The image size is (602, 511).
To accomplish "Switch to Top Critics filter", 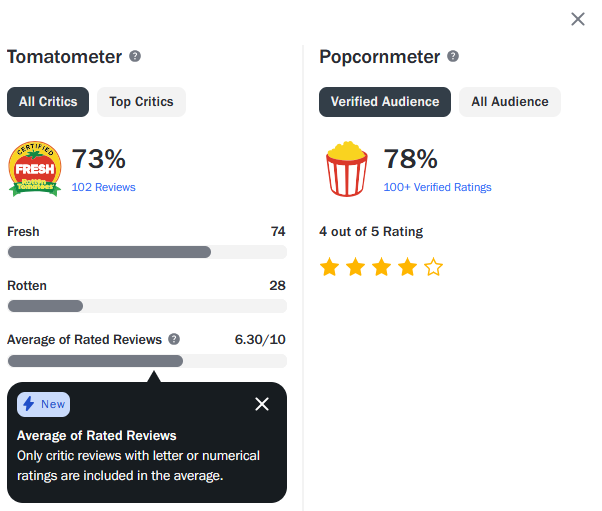I will tap(141, 102).
